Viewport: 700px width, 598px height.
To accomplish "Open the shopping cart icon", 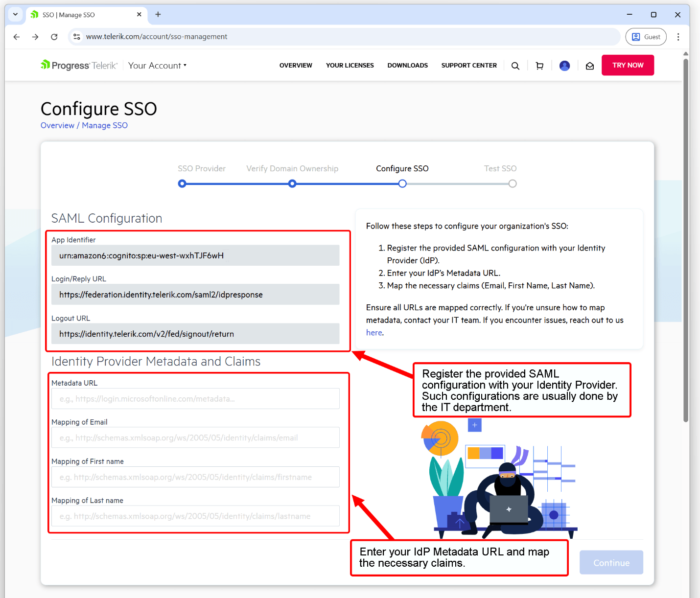I will point(539,66).
